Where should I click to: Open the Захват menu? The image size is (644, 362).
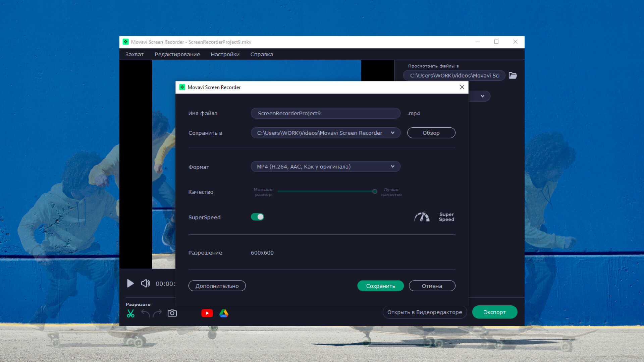(135, 54)
